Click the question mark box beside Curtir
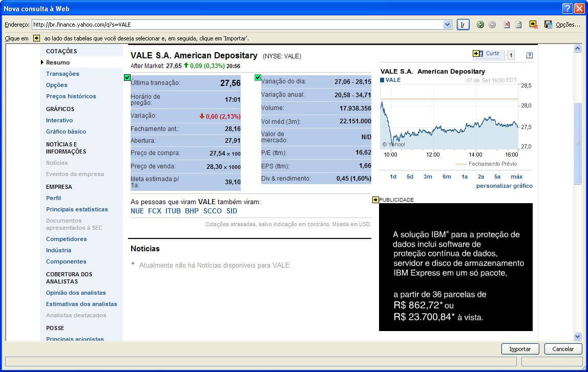 (529, 55)
